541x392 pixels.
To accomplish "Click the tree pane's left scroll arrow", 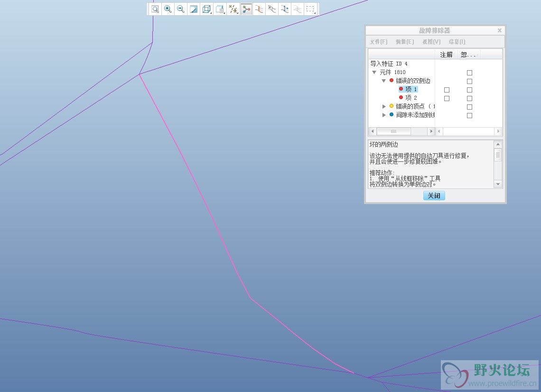I will coord(372,131).
